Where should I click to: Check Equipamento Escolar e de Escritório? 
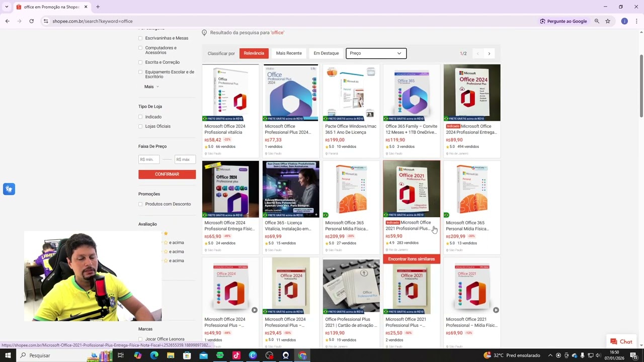140,72
